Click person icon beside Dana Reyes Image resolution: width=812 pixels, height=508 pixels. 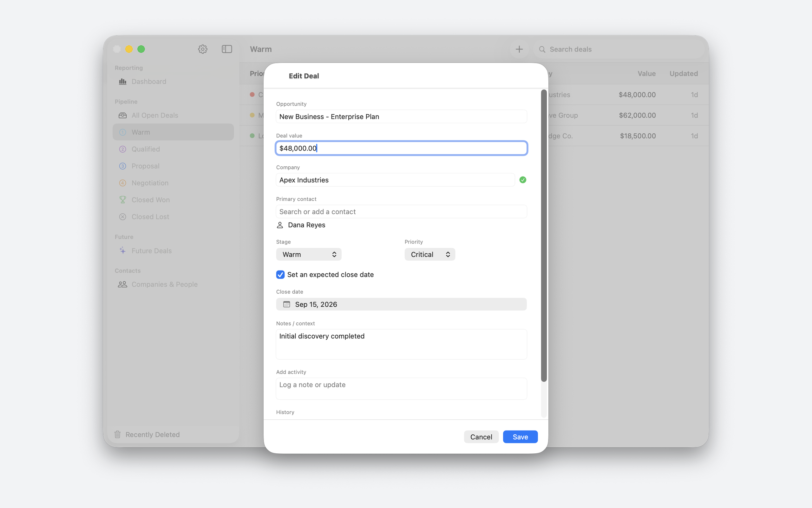tap(280, 225)
